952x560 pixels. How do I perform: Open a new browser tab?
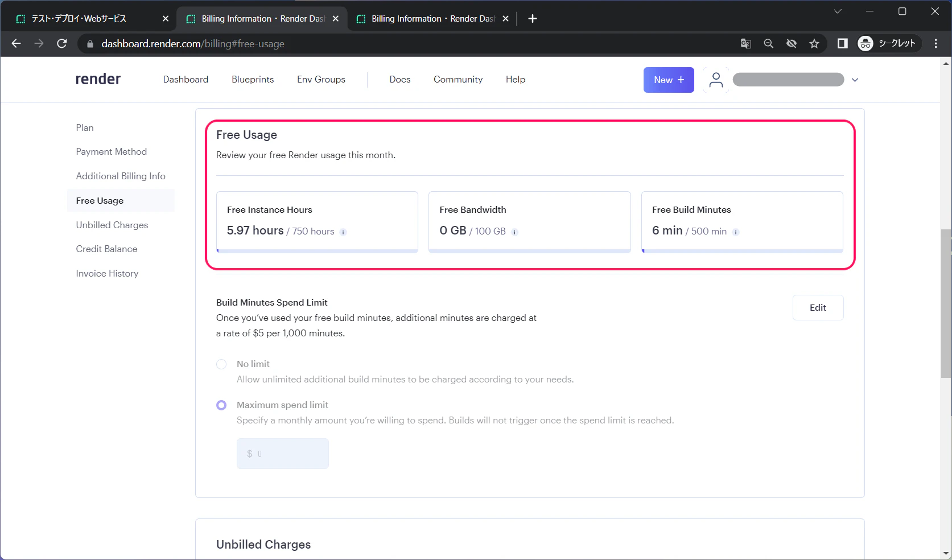pos(533,18)
